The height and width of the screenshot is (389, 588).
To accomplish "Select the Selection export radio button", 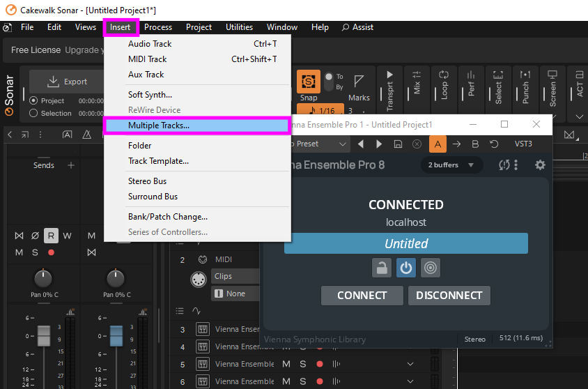I will coord(33,113).
